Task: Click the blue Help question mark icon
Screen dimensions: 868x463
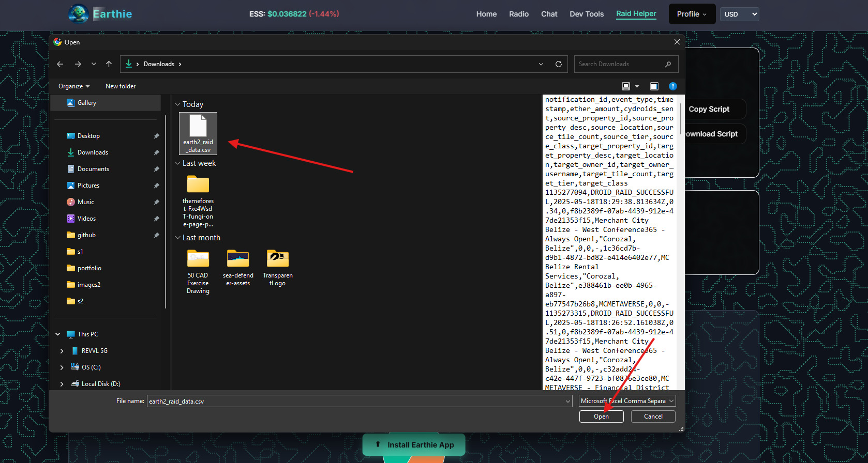Action: tap(672, 86)
